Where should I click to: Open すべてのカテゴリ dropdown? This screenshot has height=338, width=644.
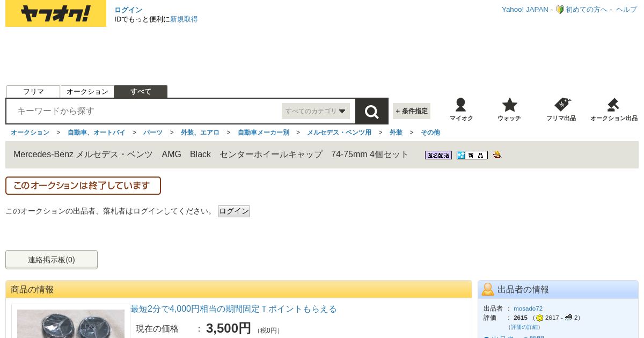click(x=316, y=111)
